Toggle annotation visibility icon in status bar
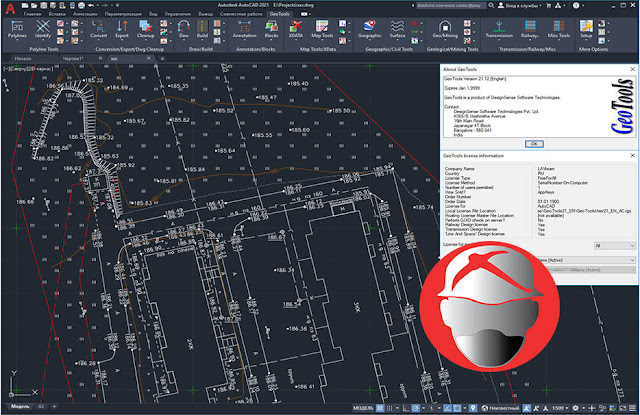The height and width of the screenshot is (415, 640). coord(527,408)
